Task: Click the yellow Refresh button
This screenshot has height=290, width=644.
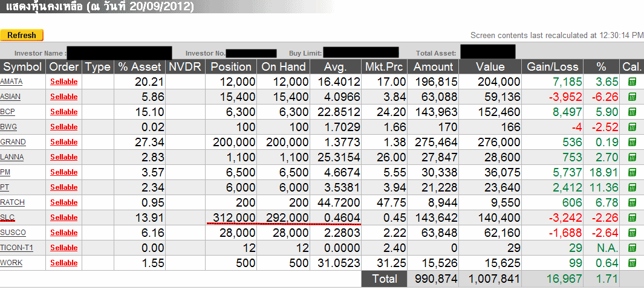Action: coord(22,35)
